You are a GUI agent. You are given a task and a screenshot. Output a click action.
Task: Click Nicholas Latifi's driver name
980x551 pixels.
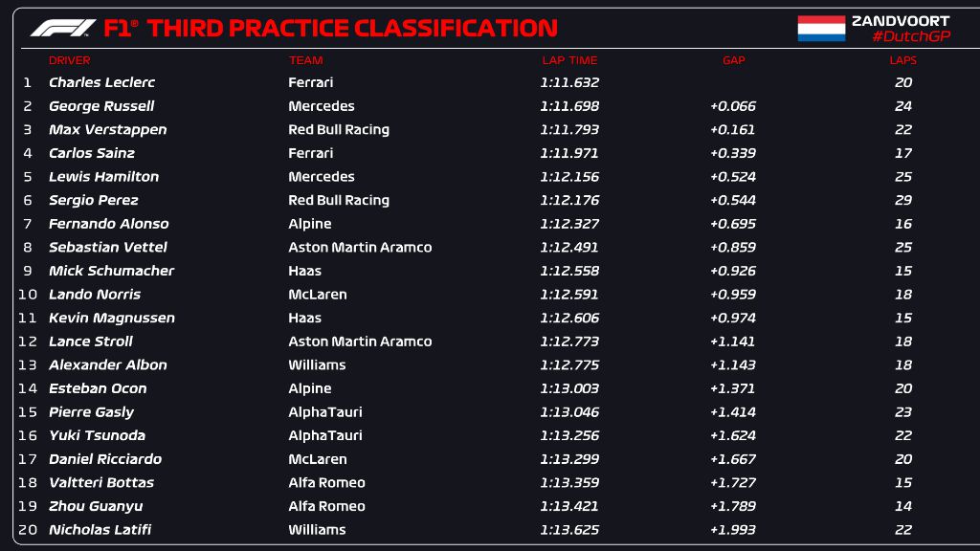pyautogui.click(x=100, y=530)
